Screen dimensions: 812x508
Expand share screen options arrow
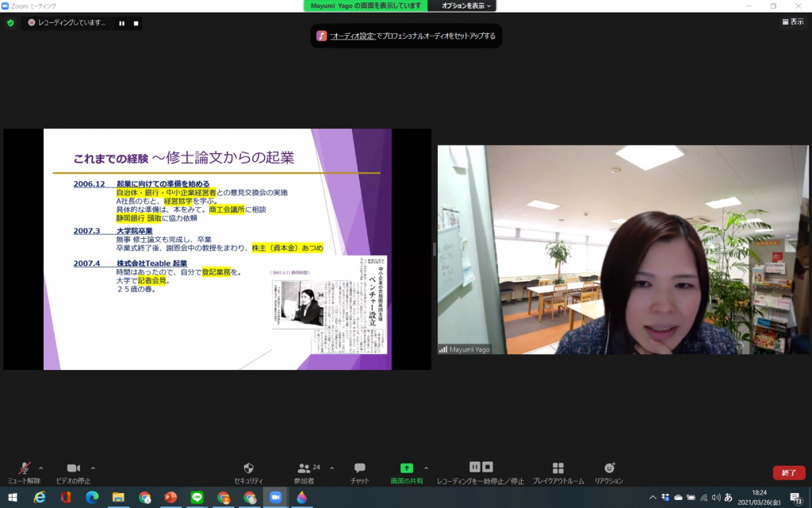pyautogui.click(x=426, y=468)
